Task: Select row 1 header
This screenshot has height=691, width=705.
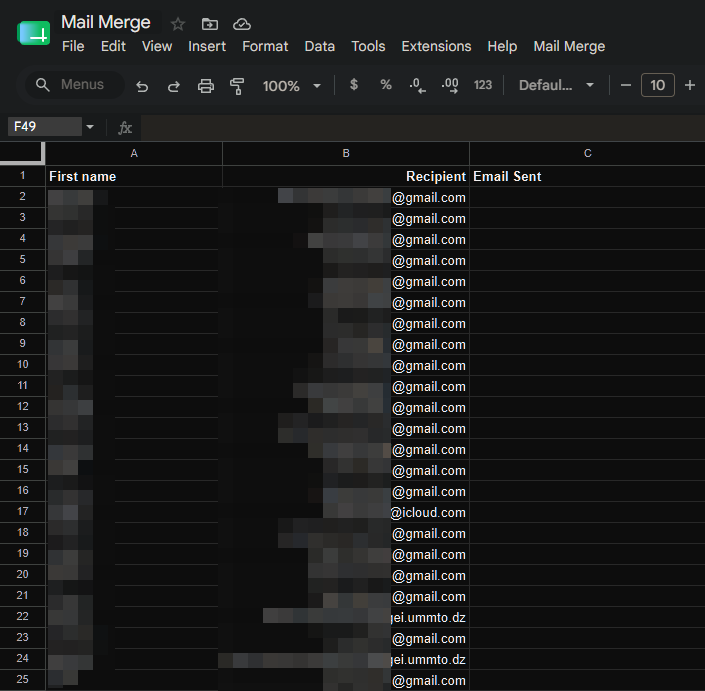Action: click(x=22, y=176)
